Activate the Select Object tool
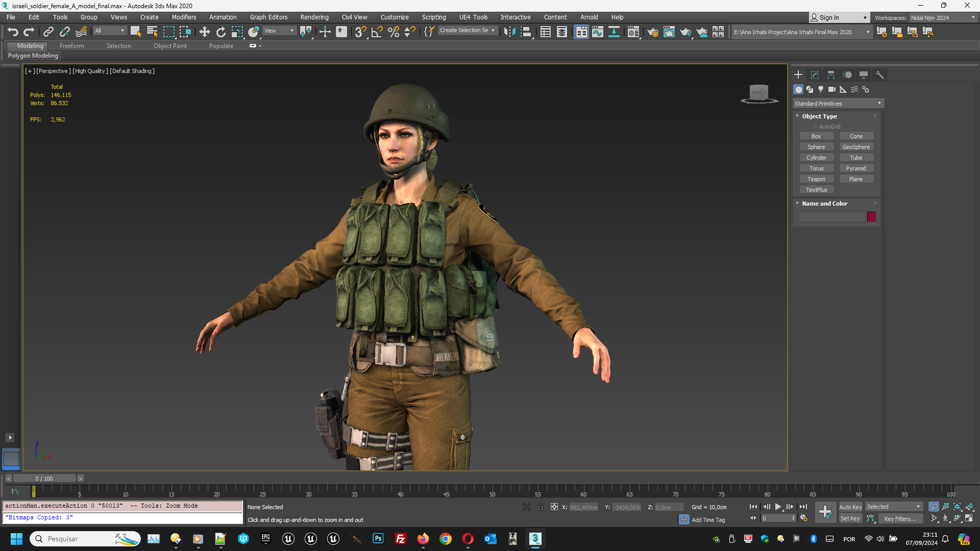The height and width of the screenshot is (551, 980). tap(135, 32)
